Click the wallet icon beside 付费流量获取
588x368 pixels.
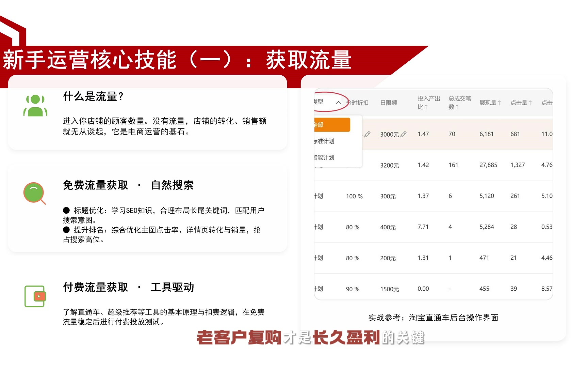[35, 296]
